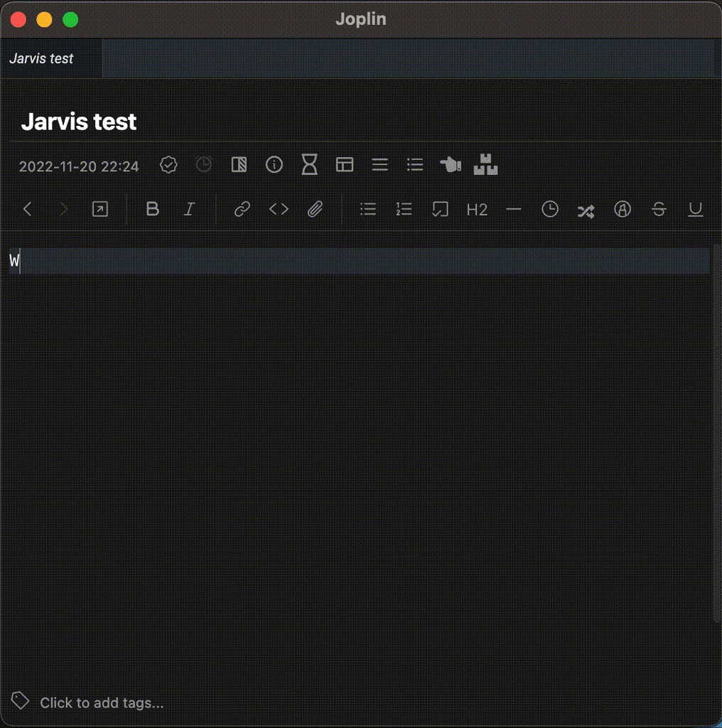Insert a hyperlink
The image size is (722, 728).
242,208
